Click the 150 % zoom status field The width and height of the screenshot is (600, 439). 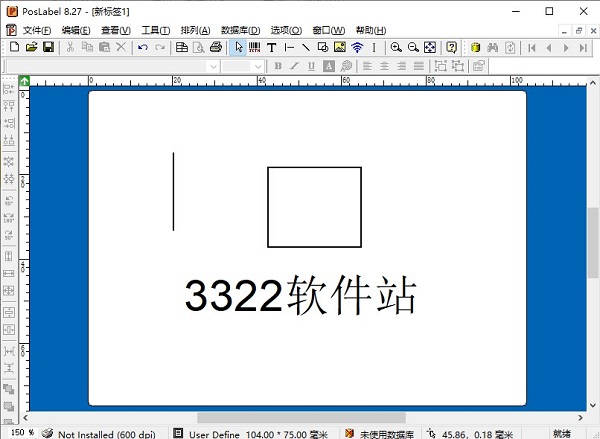coord(22,432)
